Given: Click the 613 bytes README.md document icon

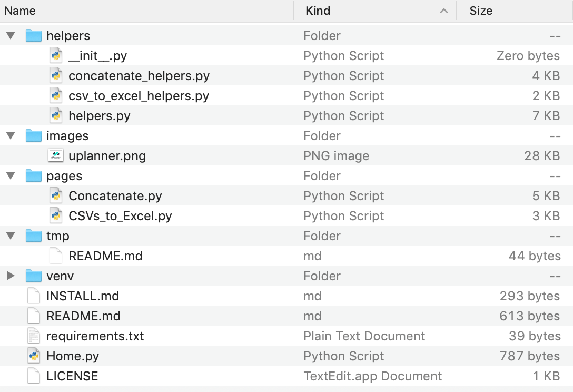Looking at the screenshot, I should coord(34,316).
